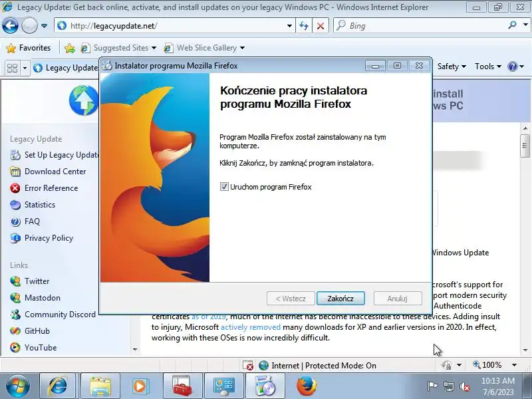Click the red Stop loading icon
The image size is (532, 399).
pos(321,26)
